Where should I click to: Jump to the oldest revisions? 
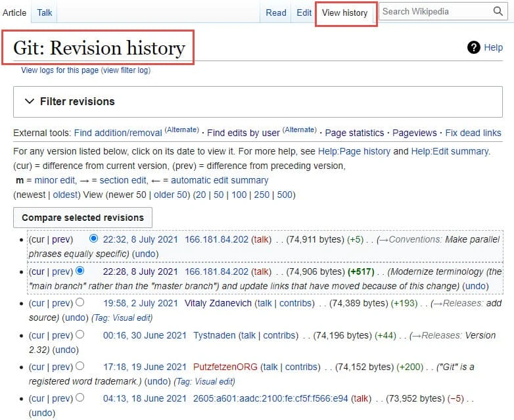tap(64, 195)
